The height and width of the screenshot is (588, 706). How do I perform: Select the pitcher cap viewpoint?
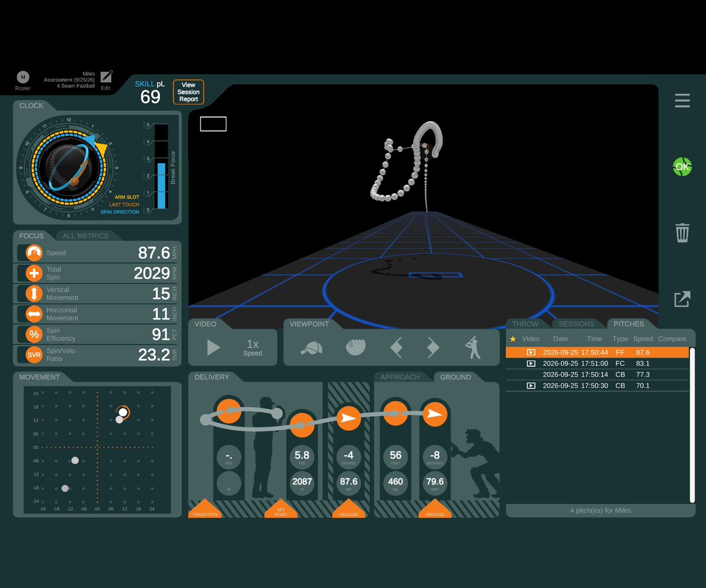[x=311, y=348]
